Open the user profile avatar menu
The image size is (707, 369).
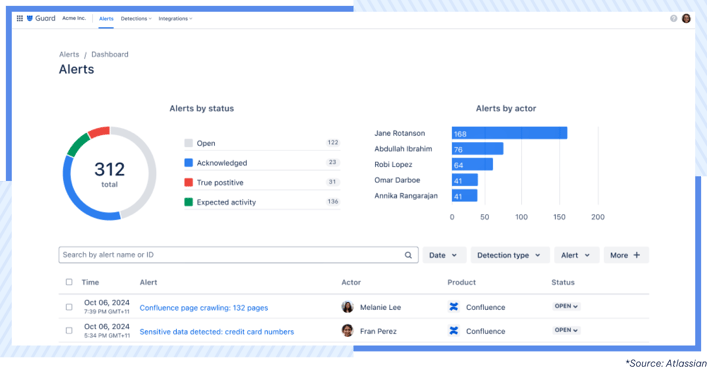[x=686, y=18]
